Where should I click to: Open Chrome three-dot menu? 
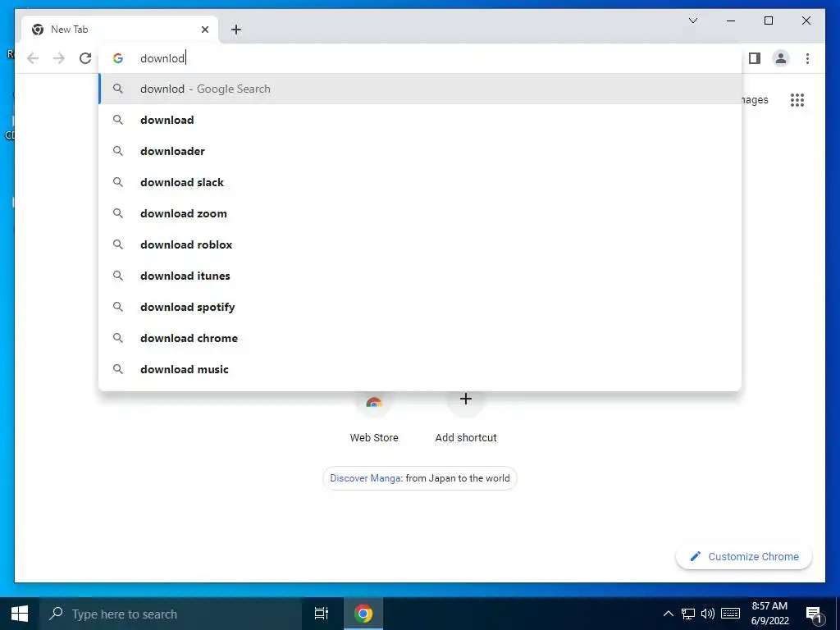[x=807, y=58]
